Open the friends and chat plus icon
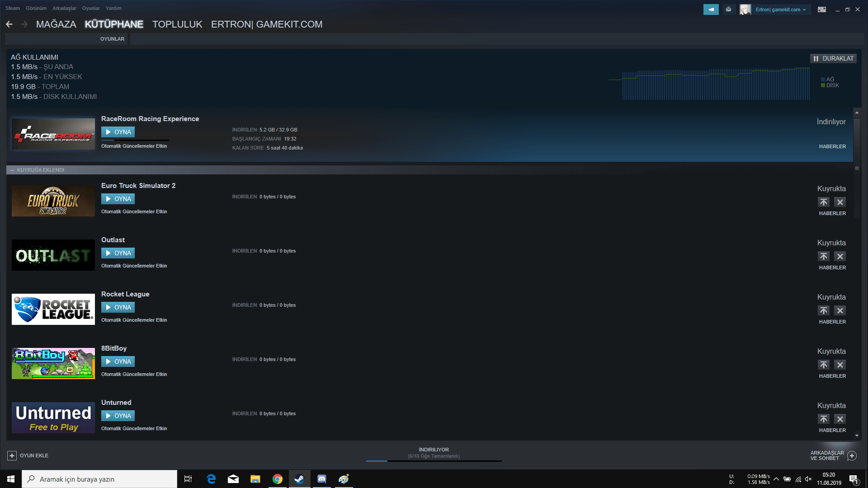The height and width of the screenshot is (488, 868). [x=852, y=455]
